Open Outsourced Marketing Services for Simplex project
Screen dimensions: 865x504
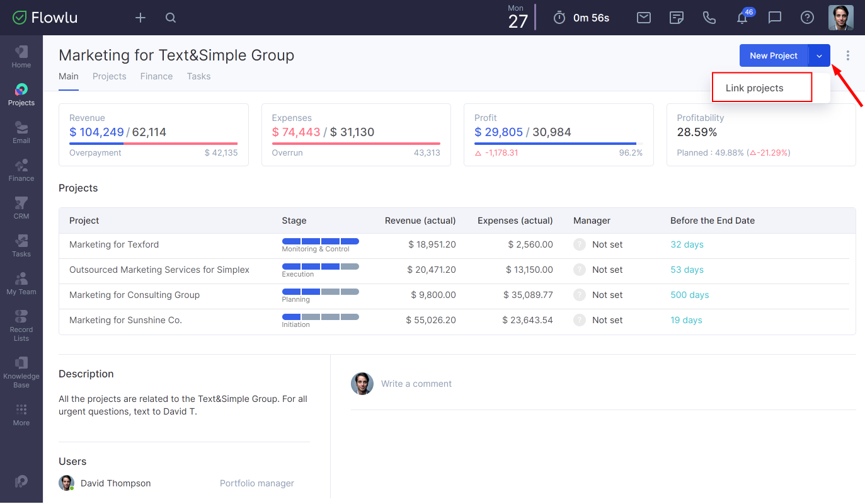coord(159,270)
